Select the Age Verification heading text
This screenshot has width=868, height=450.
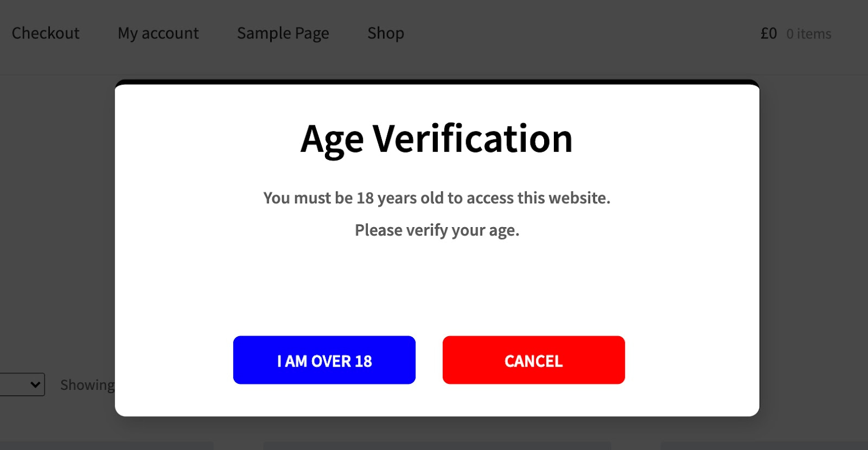click(436, 139)
